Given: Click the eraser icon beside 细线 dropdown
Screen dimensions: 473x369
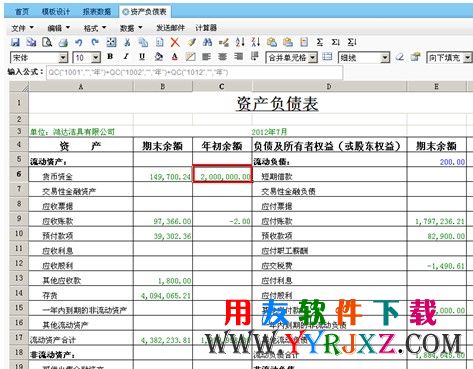Looking at the screenshot, I should pos(400,57).
